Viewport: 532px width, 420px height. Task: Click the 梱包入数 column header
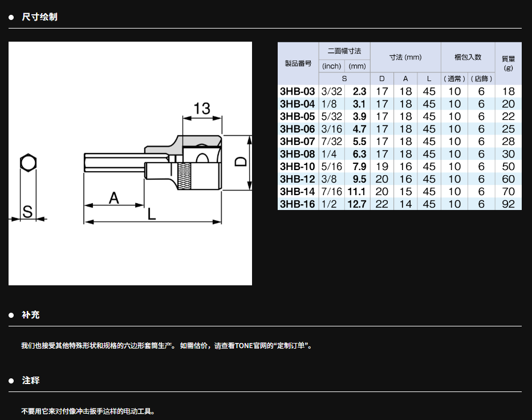click(468, 57)
